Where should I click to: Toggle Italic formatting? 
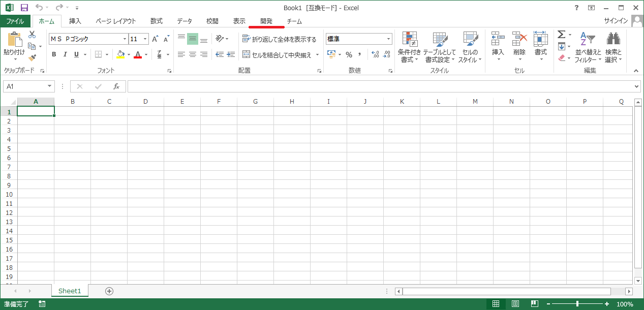(x=65, y=54)
